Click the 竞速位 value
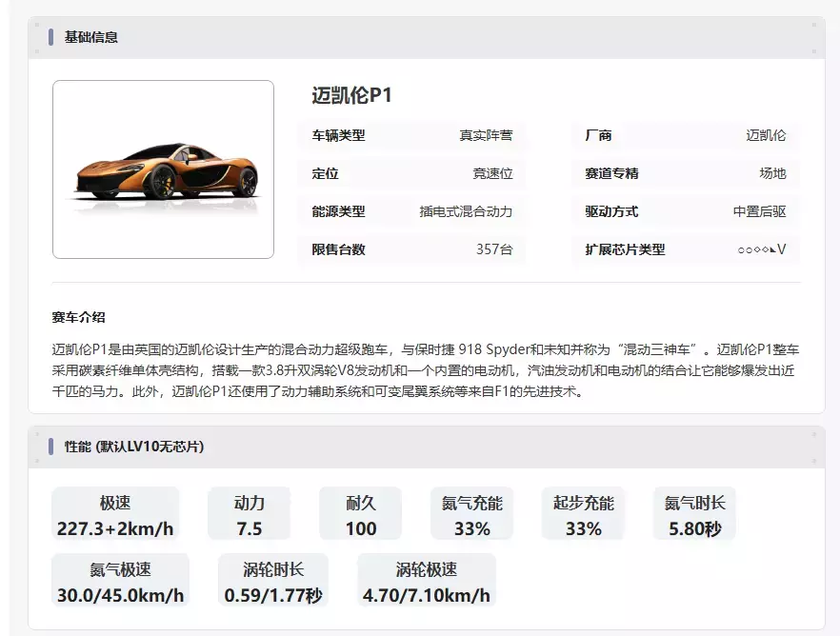The height and width of the screenshot is (636, 840). pos(493,173)
